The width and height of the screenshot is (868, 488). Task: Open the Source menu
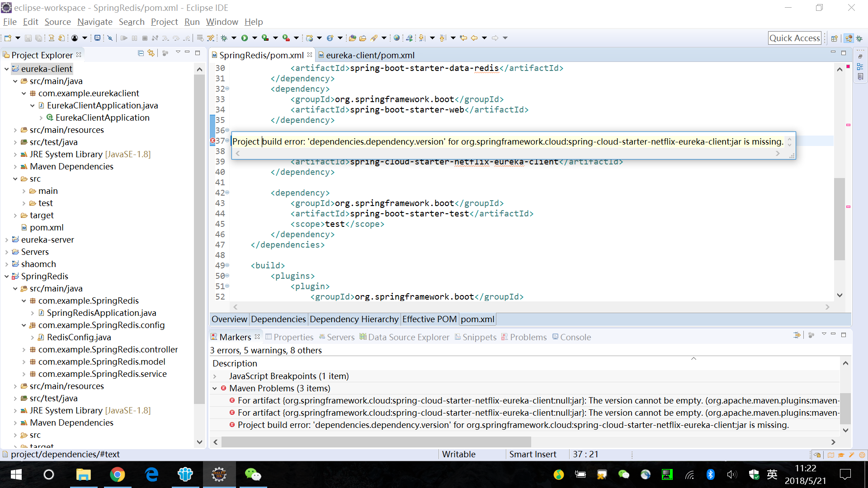click(57, 22)
